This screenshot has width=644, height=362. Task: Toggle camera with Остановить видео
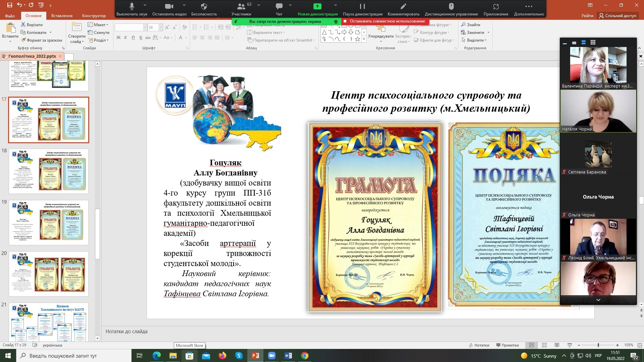pos(169,7)
